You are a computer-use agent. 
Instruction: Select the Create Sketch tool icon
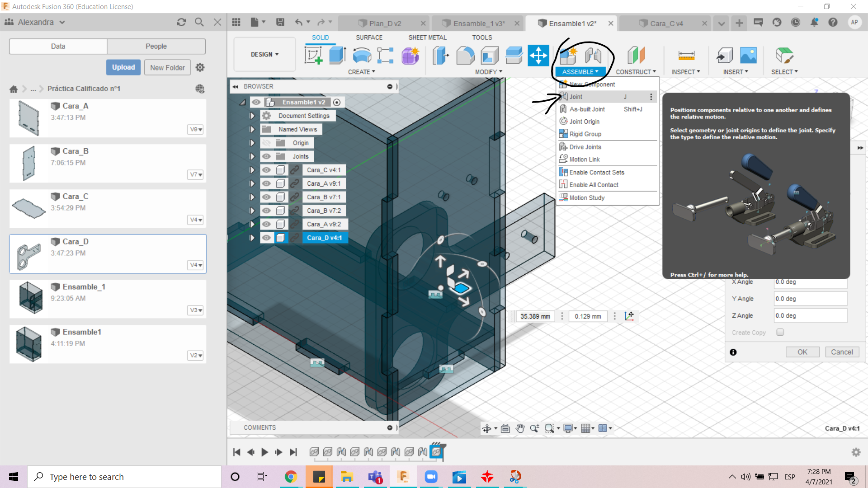(313, 56)
